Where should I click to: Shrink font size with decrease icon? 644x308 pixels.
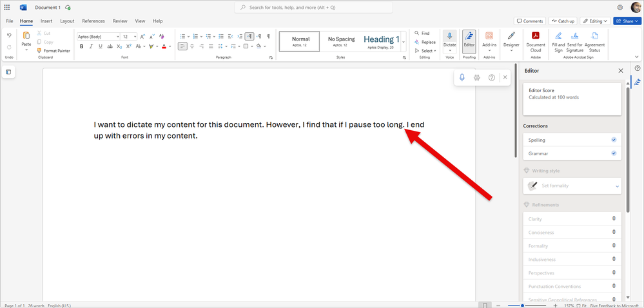(x=151, y=36)
